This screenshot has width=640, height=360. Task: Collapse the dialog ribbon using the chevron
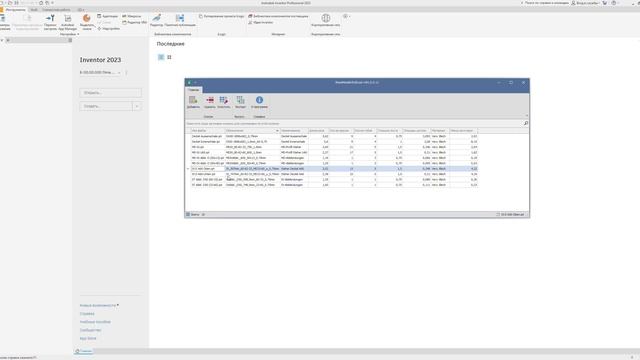point(527,116)
